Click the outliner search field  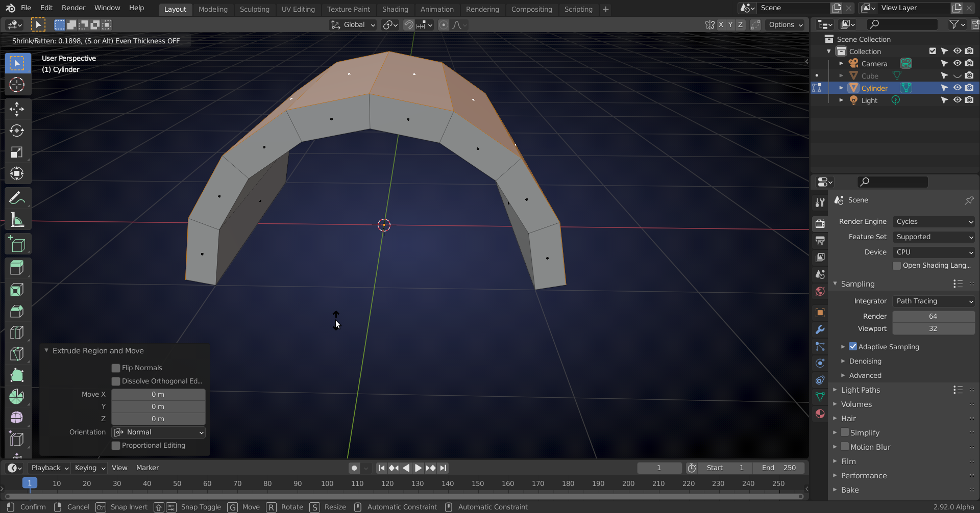902,24
